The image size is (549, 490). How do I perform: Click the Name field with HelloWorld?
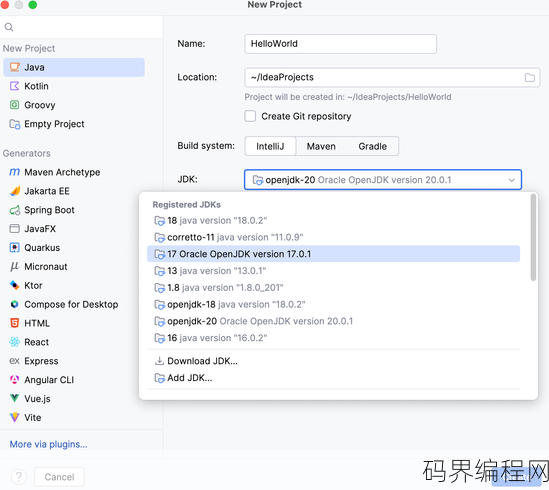click(x=340, y=44)
